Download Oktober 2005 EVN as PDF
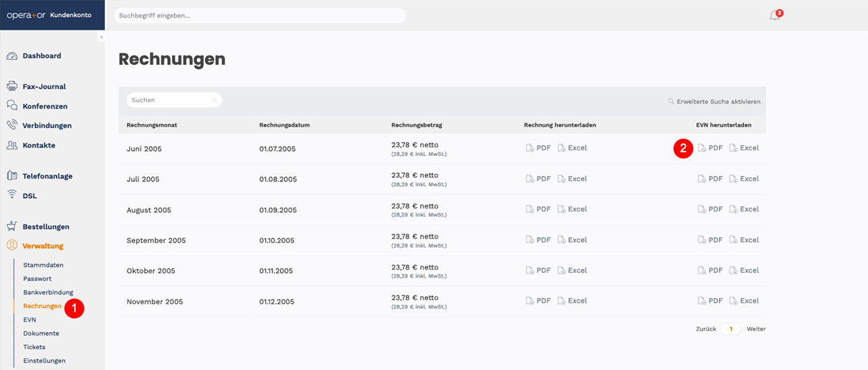Image resolution: width=868 pixels, height=370 pixels. (710, 270)
